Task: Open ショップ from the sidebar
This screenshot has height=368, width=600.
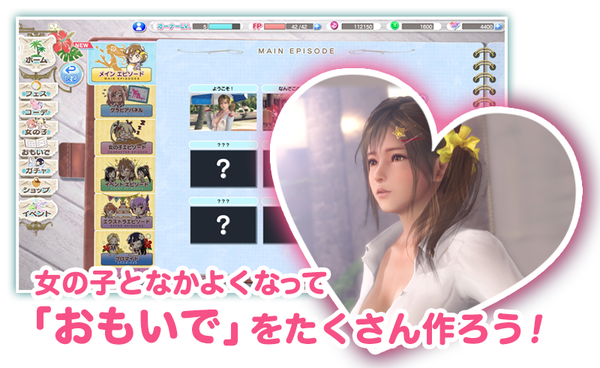Action: point(37,187)
